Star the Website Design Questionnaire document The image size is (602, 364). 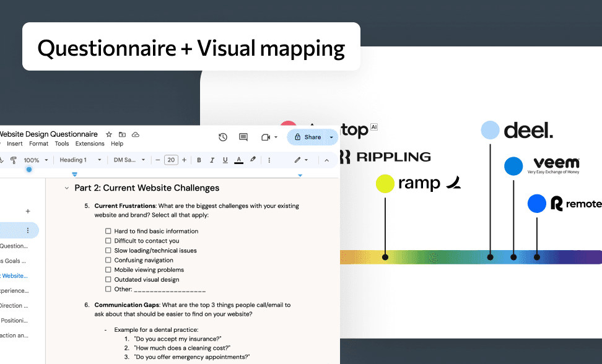pos(109,134)
